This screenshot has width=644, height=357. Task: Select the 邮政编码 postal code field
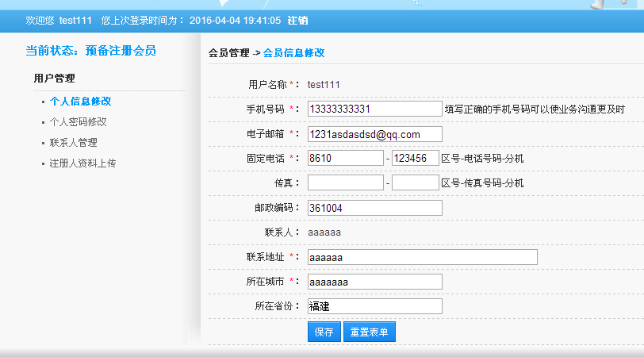[375, 208]
